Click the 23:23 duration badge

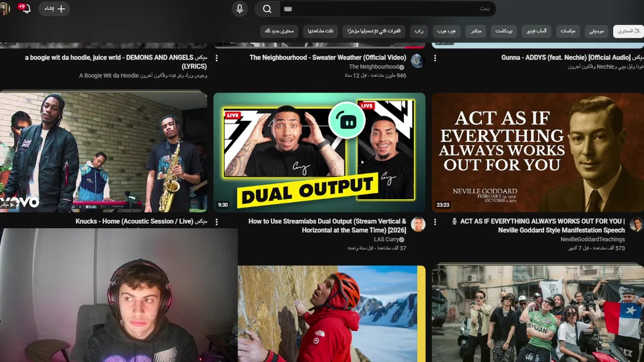click(x=443, y=205)
